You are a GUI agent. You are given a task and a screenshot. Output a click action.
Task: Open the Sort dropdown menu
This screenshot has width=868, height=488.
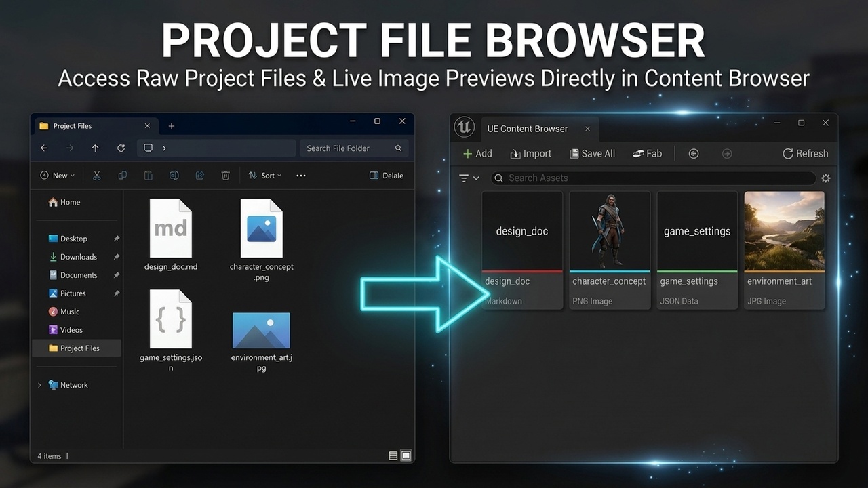[265, 176]
